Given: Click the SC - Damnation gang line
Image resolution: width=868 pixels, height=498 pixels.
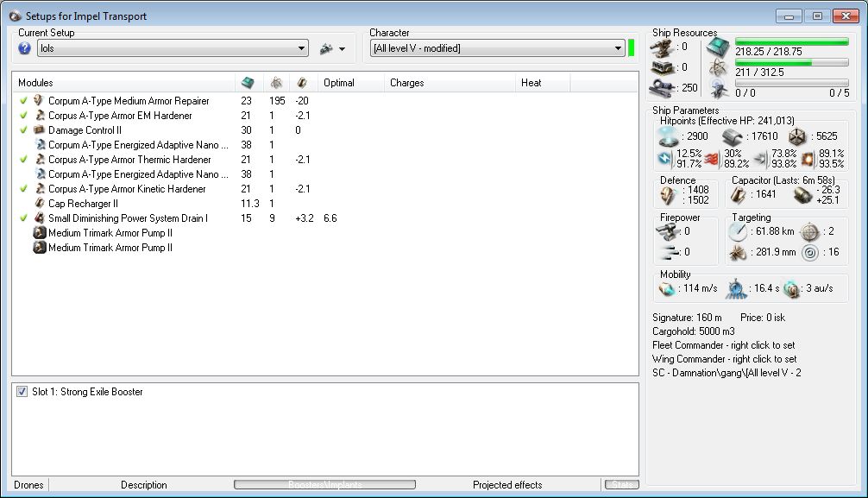Looking at the screenshot, I should (726, 373).
